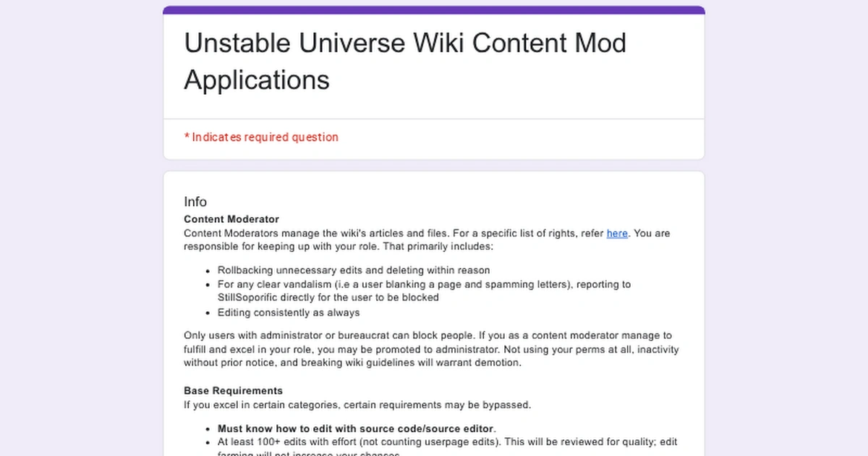The height and width of the screenshot is (456, 868).
Task: Select the 'Info' section heading
Action: point(195,201)
